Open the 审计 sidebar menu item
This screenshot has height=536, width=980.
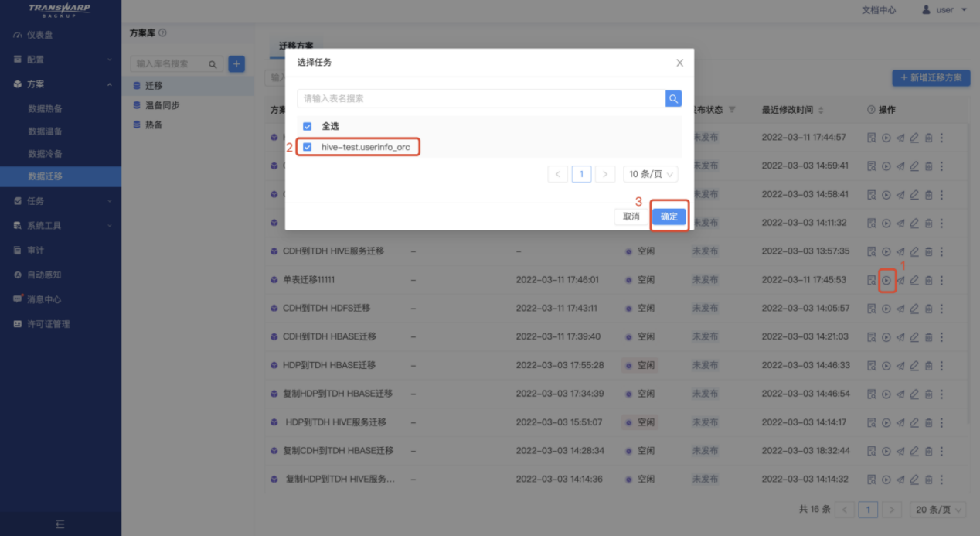36,251
